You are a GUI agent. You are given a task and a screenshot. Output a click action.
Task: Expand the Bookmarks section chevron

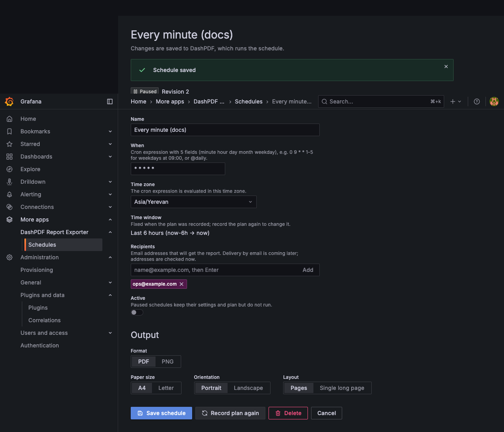110,131
